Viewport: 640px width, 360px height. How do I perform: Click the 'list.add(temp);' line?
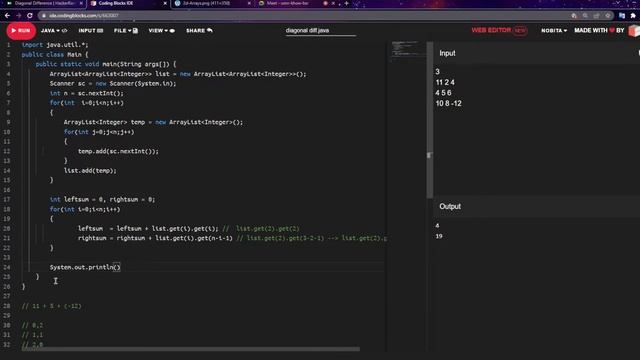[90, 171]
